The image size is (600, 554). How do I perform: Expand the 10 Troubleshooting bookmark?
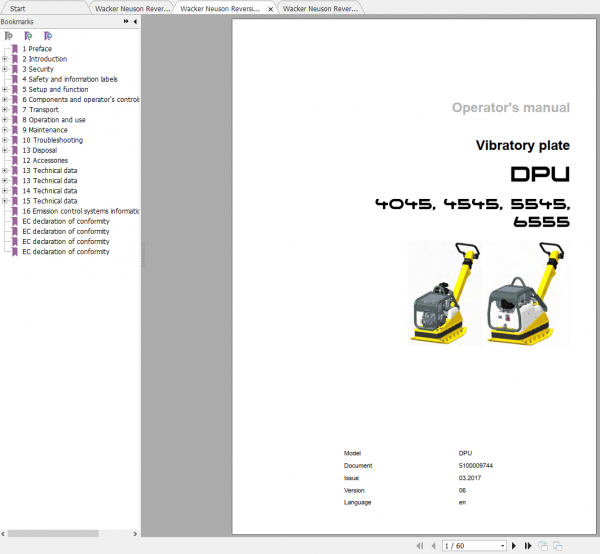5,140
